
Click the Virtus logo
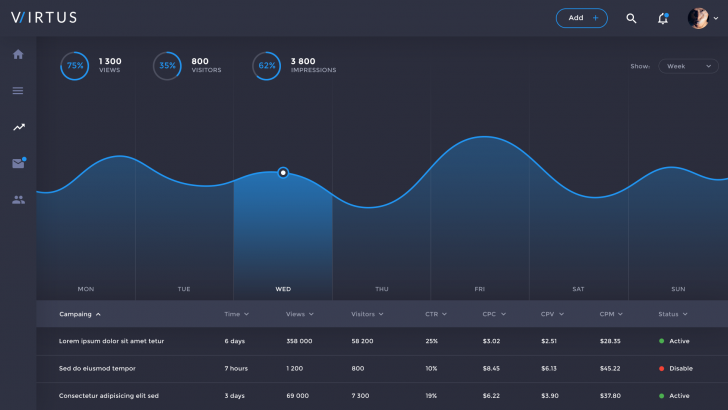(44, 18)
